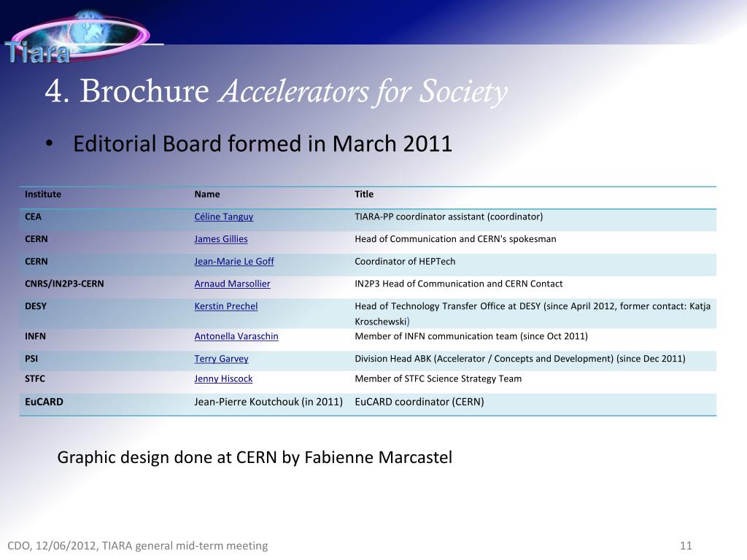Click the bullet 'Editorial Board formed in March 2011'
Screen dimensions: 747x560
(x=263, y=144)
